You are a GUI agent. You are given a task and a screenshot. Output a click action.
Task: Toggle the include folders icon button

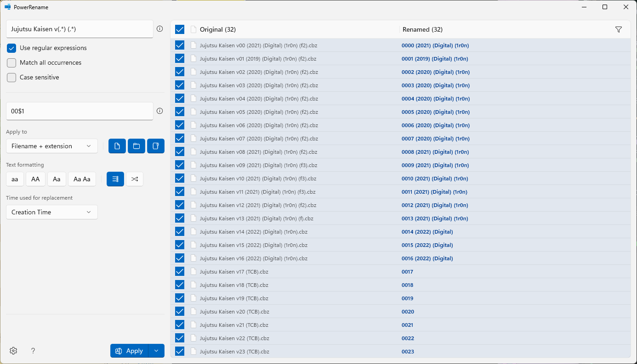136,146
